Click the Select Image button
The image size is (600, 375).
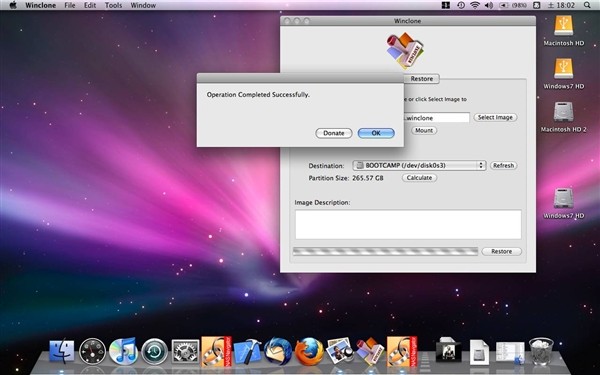tap(495, 117)
